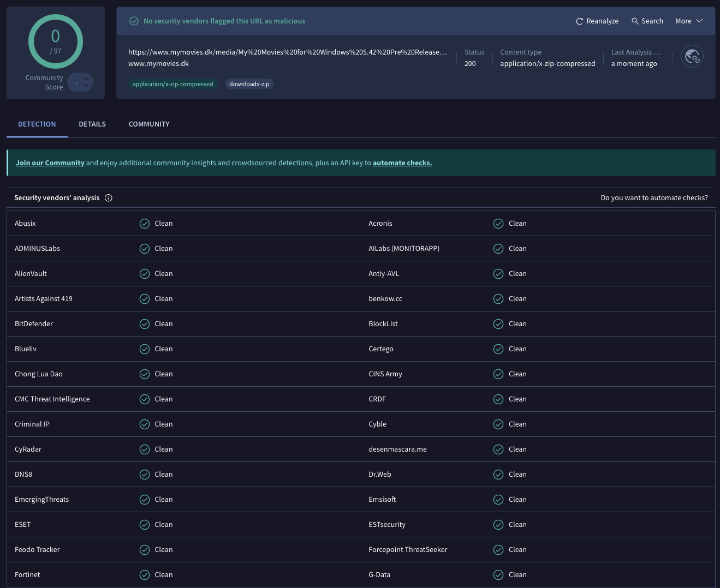Image resolution: width=720 pixels, height=588 pixels.
Task: Click the 'downloads-zip' tag
Action: coord(249,84)
